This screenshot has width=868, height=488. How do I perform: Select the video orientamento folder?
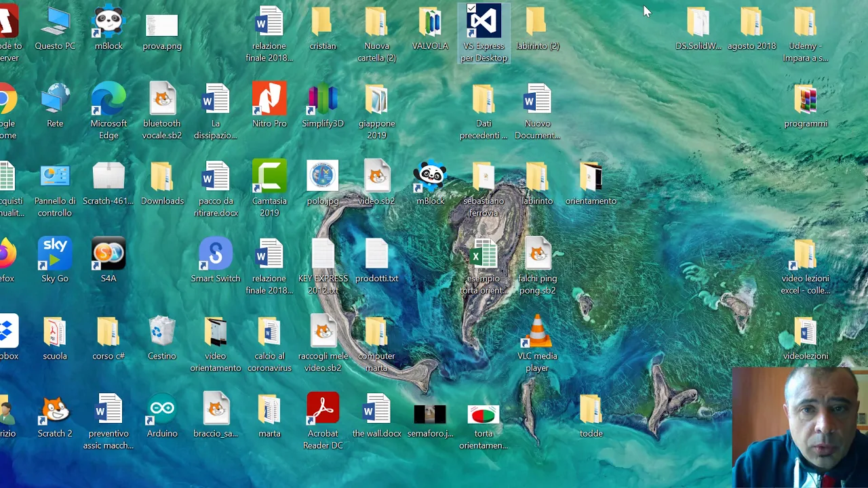216,343
